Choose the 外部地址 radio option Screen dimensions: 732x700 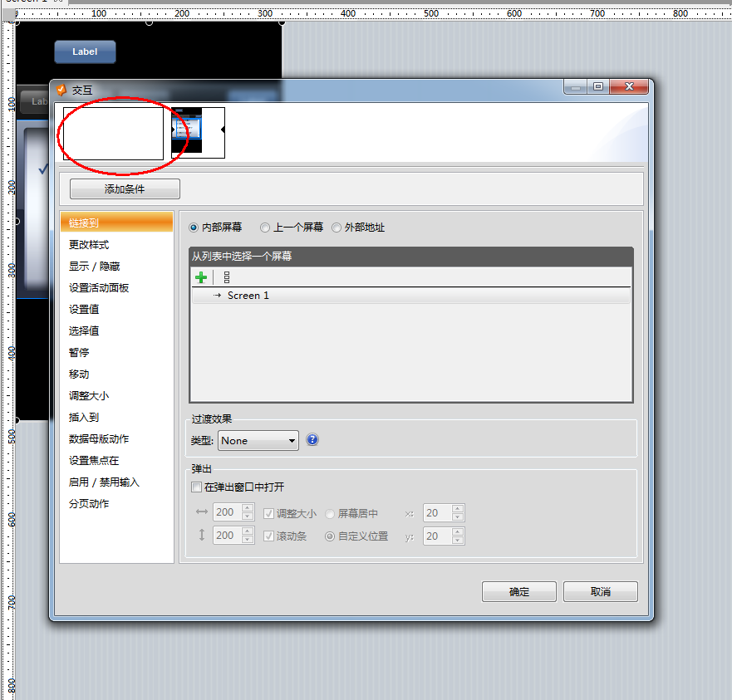pos(337,227)
